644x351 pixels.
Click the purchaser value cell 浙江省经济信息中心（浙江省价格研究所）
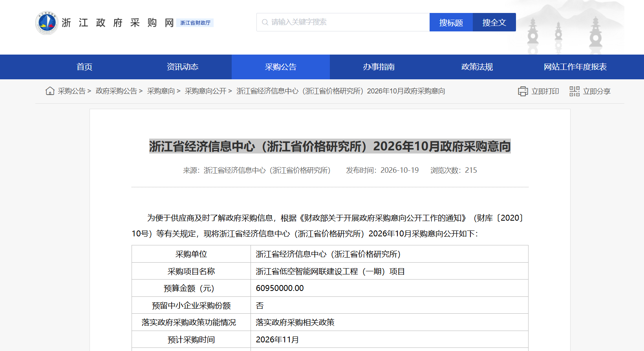pyautogui.click(x=390, y=254)
